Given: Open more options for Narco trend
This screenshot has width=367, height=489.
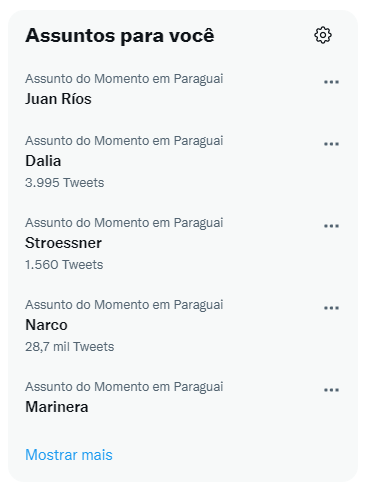Looking at the screenshot, I should (x=331, y=308).
